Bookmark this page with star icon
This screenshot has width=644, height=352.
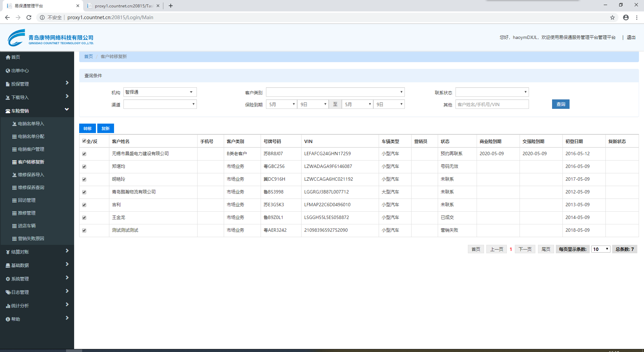coord(612,17)
